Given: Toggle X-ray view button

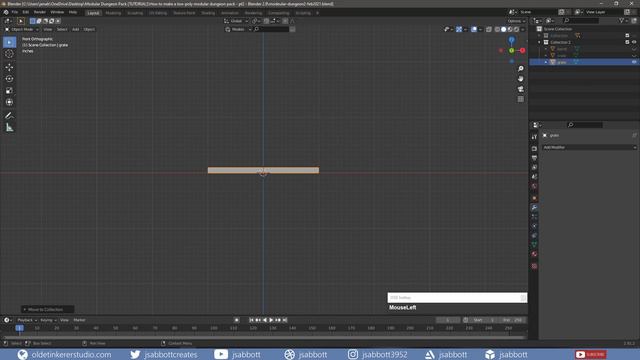Looking at the screenshot, I should click(489, 29).
